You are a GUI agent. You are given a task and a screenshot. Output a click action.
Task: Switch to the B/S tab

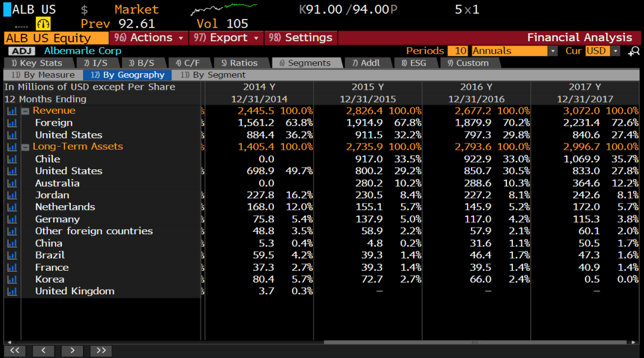pyautogui.click(x=142, y=63)
